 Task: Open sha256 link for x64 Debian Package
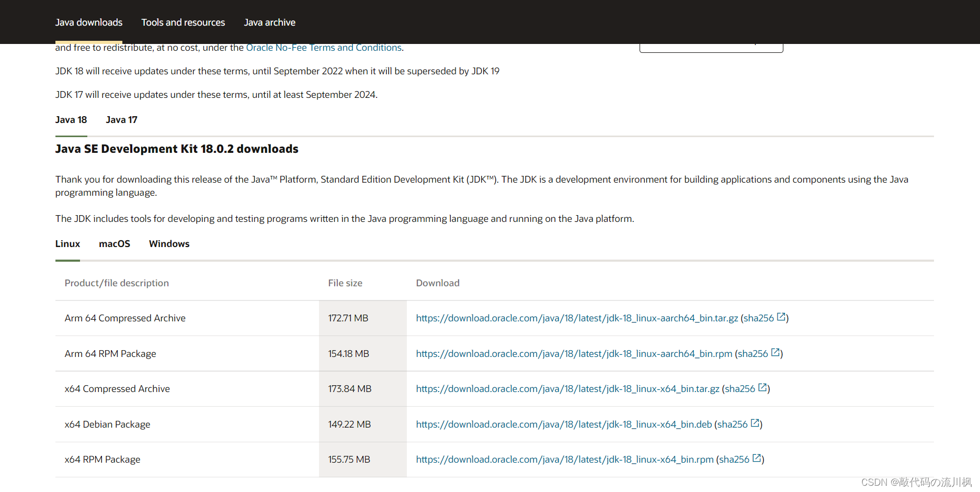point(733,424)
